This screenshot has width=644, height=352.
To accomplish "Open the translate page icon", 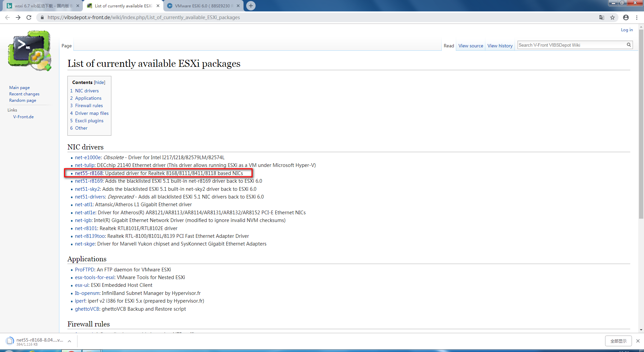I will pos(602,17).
